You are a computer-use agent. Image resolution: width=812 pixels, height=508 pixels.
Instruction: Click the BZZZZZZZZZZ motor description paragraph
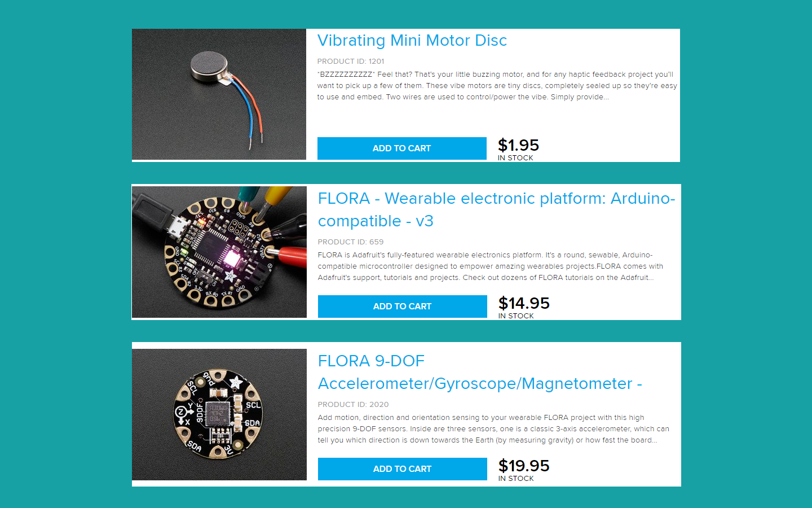[x=497, y=86]
